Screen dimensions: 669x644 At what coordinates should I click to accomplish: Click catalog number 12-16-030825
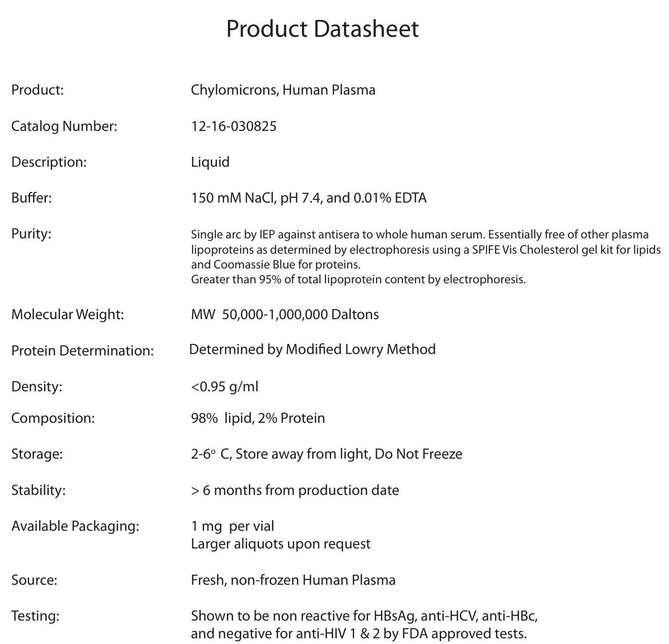[234, 126]
